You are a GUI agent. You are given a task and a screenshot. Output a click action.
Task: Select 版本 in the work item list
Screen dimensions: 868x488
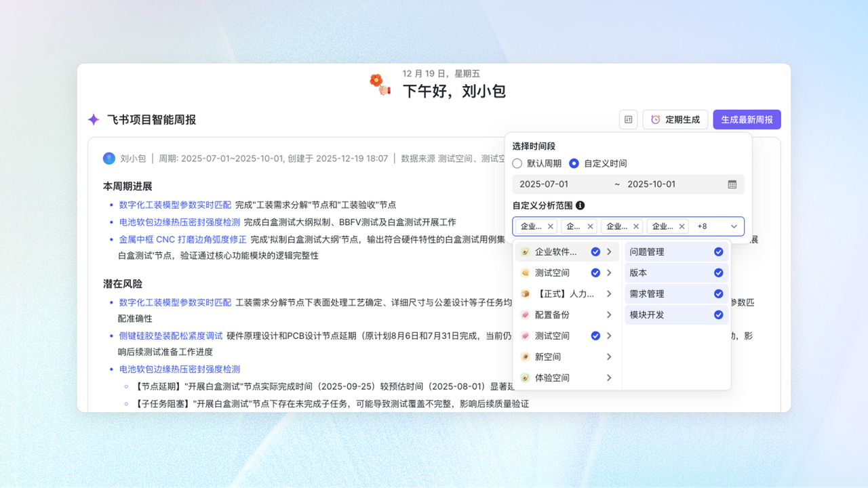click(639, 273)
